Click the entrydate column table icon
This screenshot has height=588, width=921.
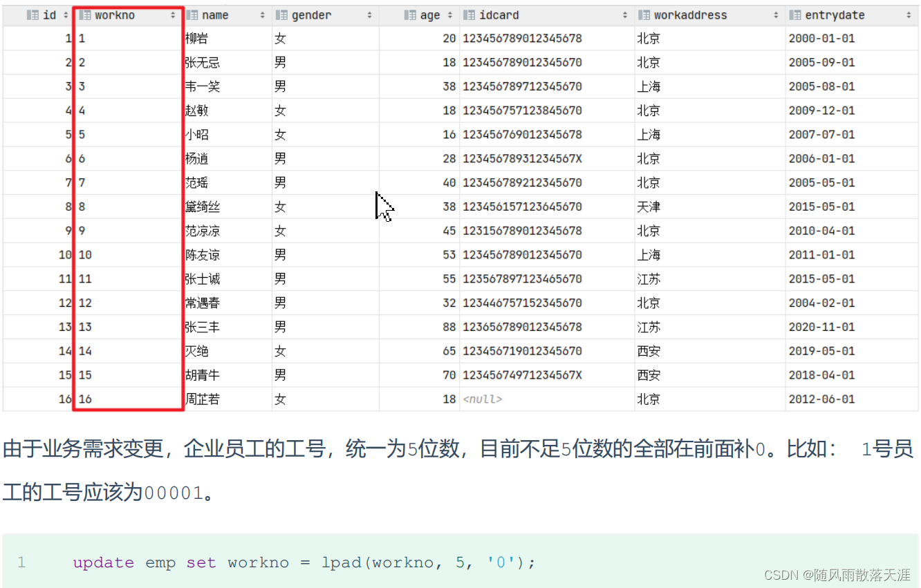pos(795,15)
